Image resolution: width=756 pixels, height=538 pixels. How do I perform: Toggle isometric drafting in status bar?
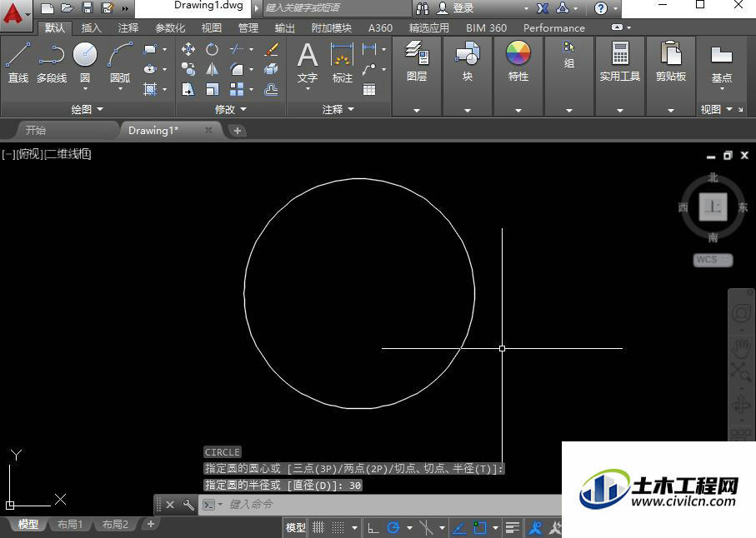(426, 528)
